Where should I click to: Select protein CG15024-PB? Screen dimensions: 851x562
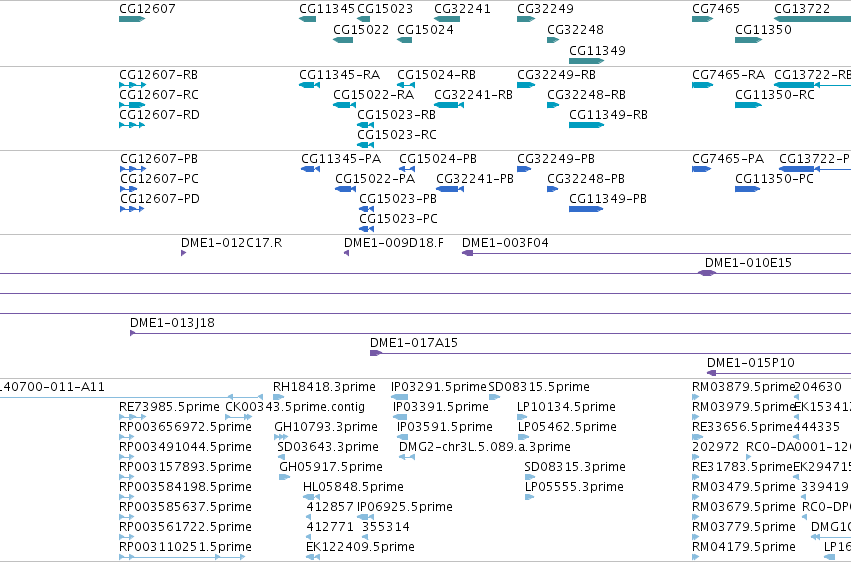(407, 169)
